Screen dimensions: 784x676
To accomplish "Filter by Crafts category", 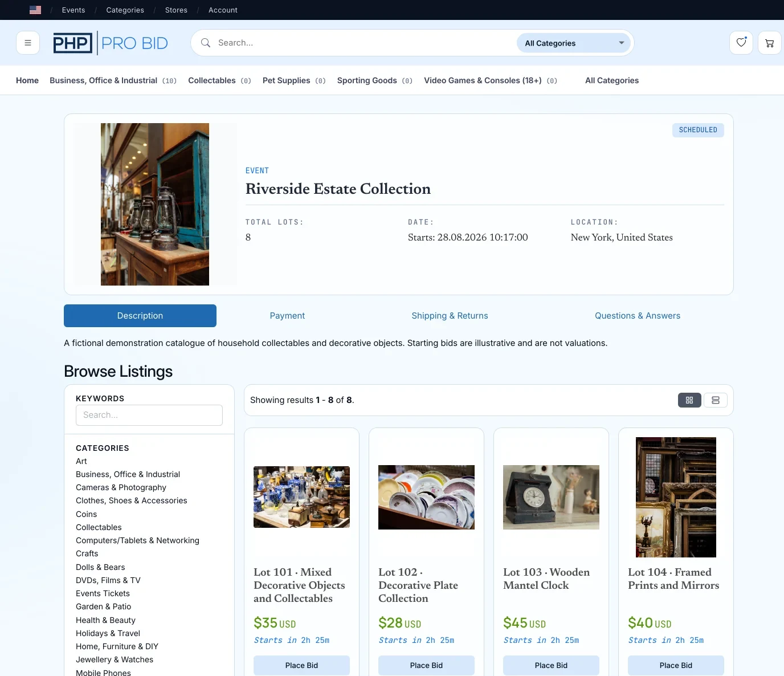I will pyautogui.click(x=87, y=553).
